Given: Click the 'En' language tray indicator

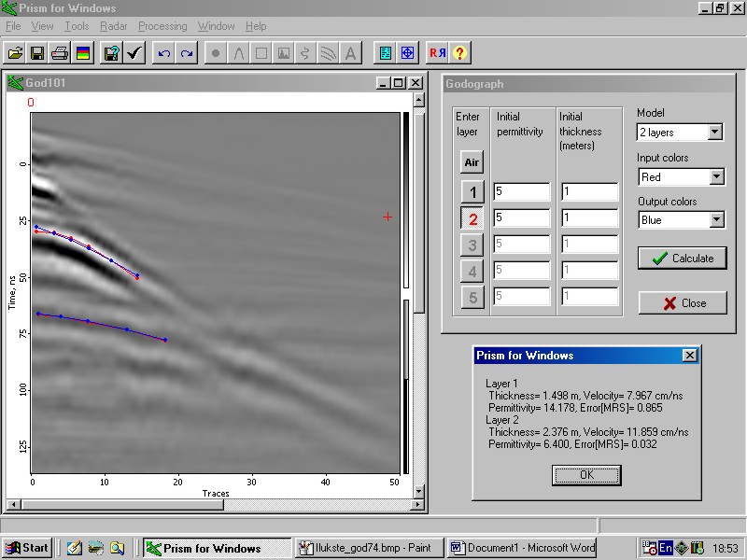Looking at the screenshot, I should pyautogui.click(x=665, y=548).
